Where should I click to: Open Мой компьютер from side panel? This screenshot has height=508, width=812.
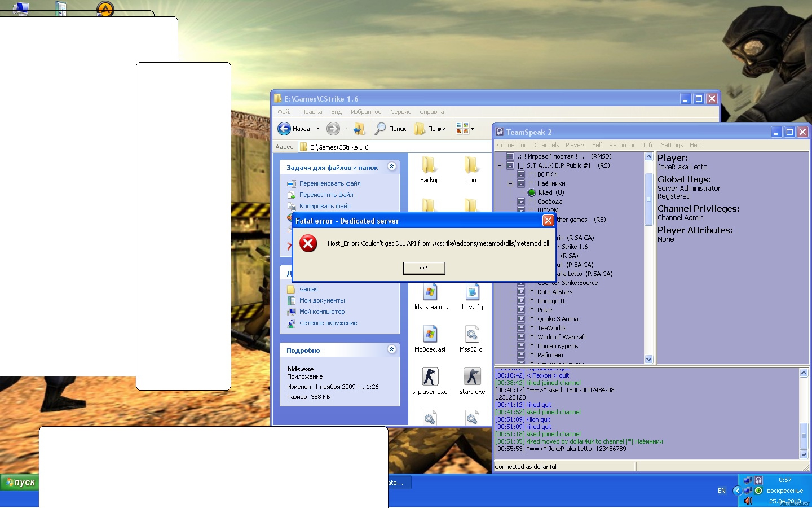(x=322, y=312)
